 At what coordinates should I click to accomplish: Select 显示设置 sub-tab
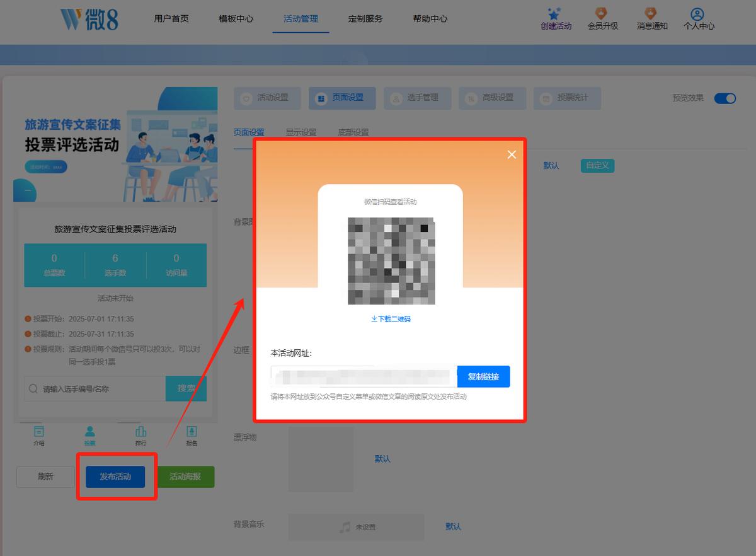[301, 132]
